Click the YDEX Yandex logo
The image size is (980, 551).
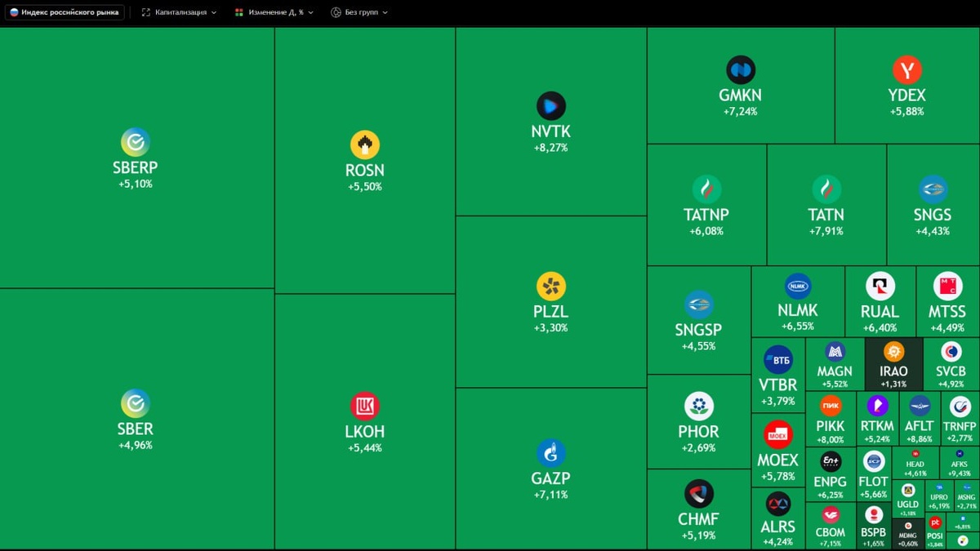click(x=907, y=70)
